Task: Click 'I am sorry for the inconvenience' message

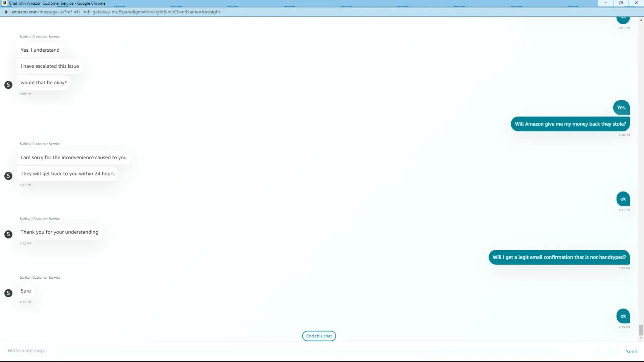Action: point(73,157)
